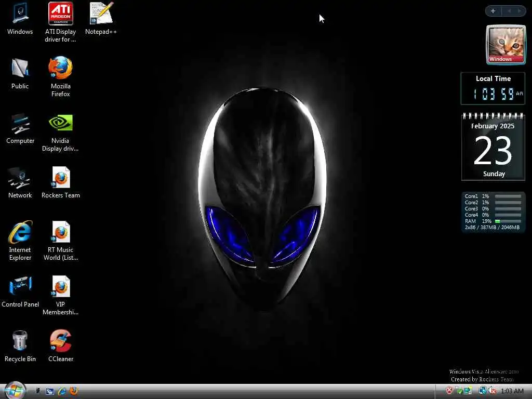
Task: Select VIP Membership shortcut icon
Action: (60, 295)
